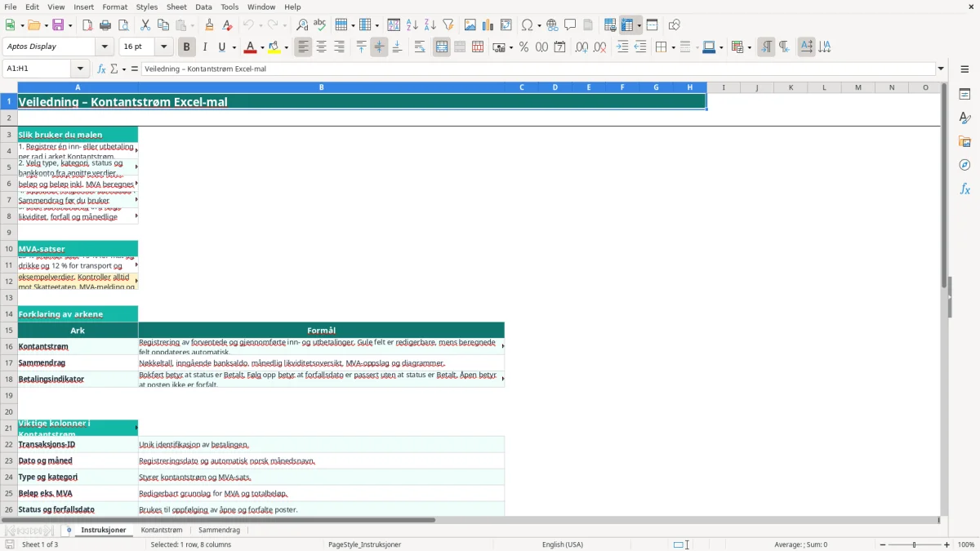Open the currency format dropdown arrow

click(510, 48)
